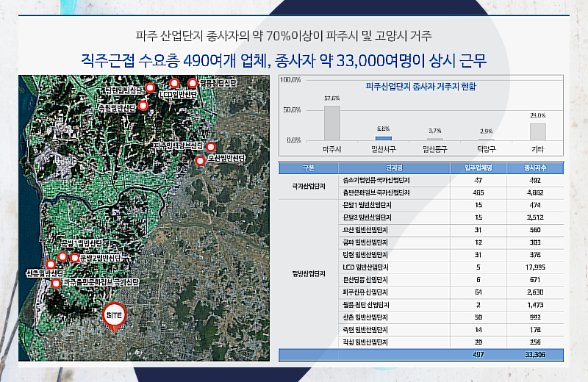Click the 문발1 일반산업단지 row name
This screenshot has height=382, width=588.
point(366,205)
